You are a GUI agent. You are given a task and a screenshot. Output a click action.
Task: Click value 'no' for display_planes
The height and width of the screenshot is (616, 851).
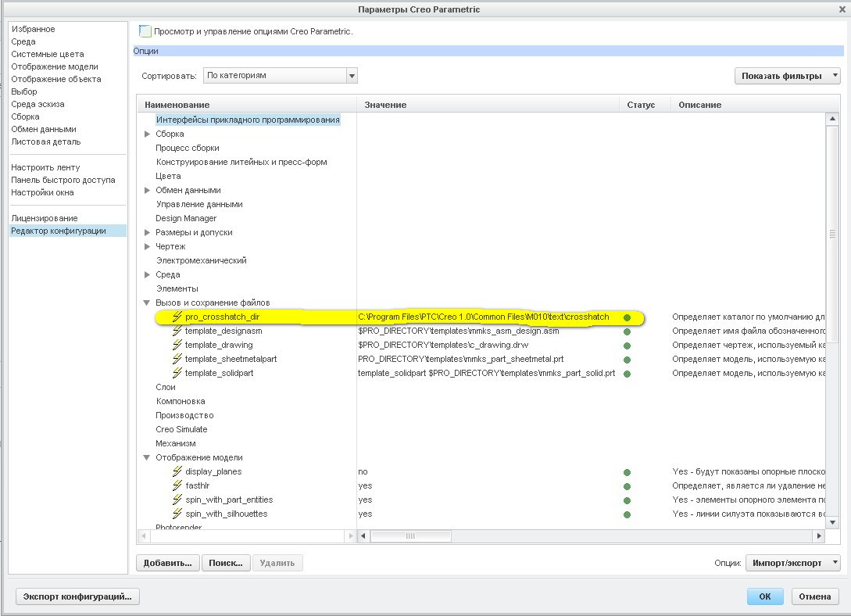363,471
